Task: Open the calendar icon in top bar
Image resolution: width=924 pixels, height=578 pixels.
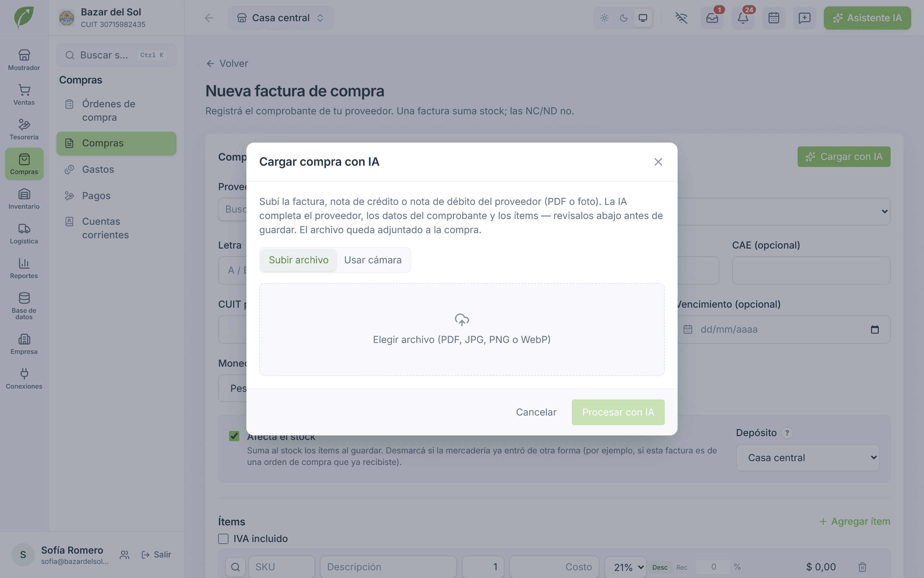Action: pyautogui.click(x=774, y=18)
